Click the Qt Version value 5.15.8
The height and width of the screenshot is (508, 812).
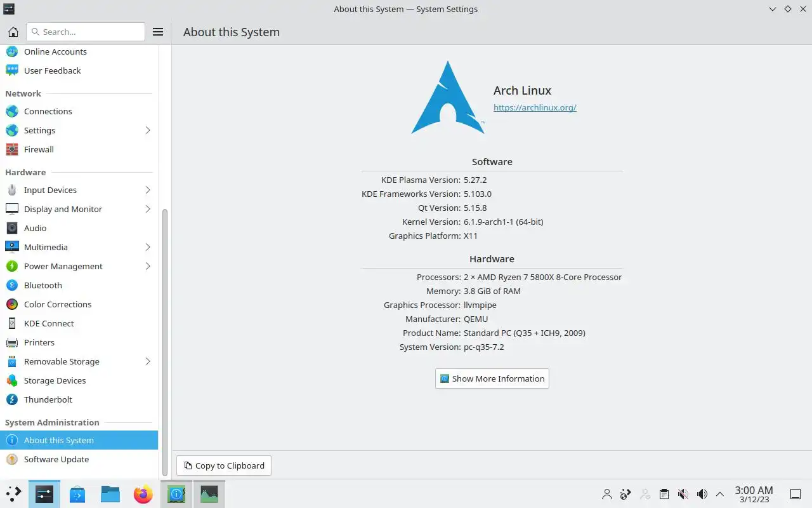point(475,208)
